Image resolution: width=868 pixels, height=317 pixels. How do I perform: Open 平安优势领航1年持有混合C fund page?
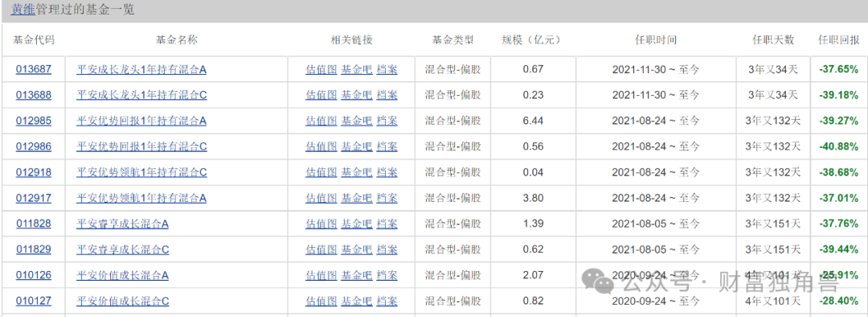(x=141, y=172)
